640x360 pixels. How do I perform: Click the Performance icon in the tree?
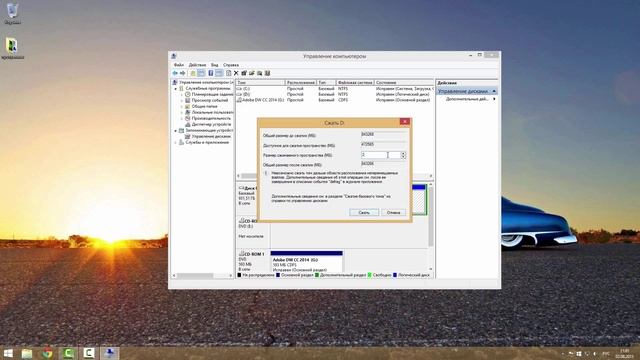coord(188,118)
